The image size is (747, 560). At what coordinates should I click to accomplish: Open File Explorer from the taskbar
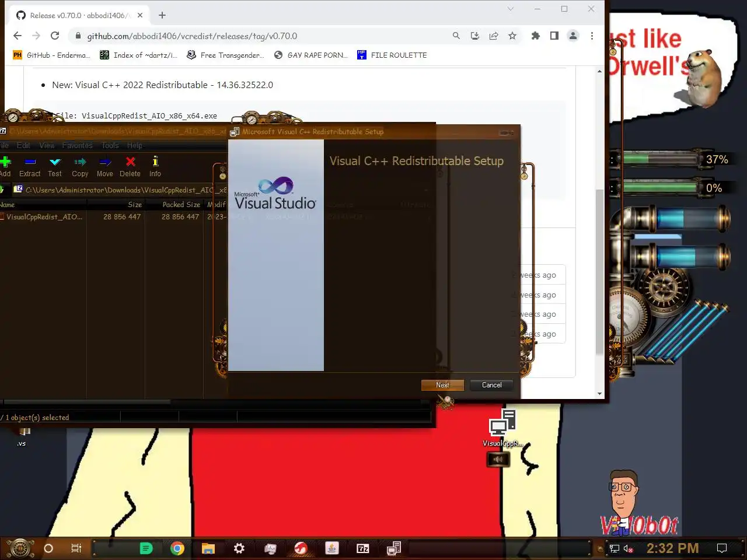pos(208,548)
